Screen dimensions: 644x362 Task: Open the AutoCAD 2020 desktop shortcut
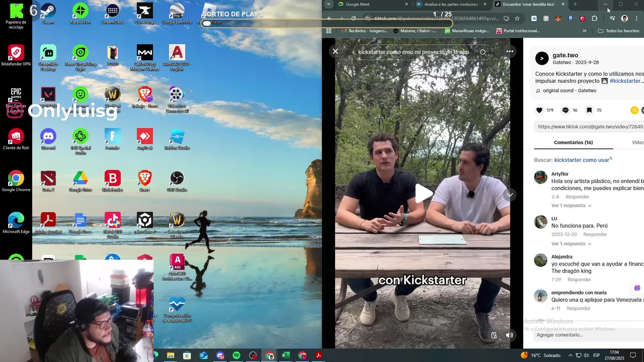click(x=177, y=58)
